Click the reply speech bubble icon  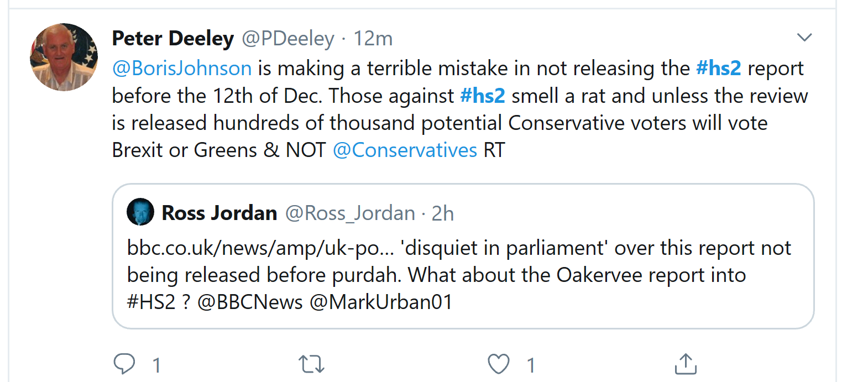124,364
